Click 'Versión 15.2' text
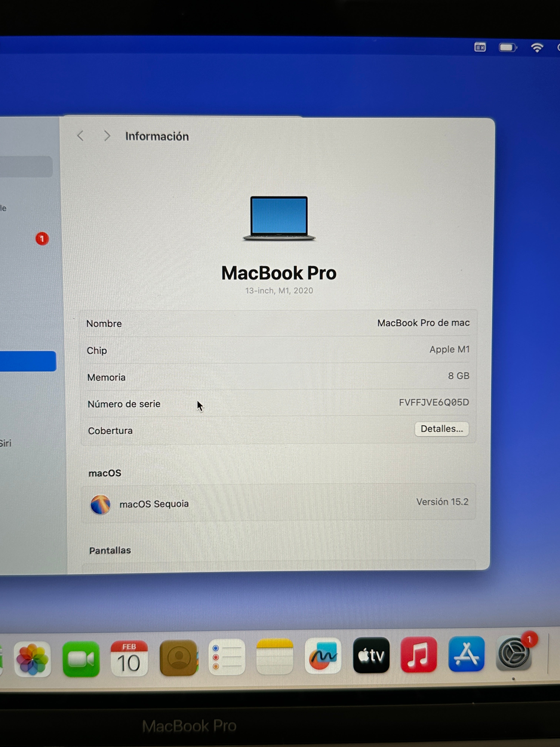Screen dimensions: 560x747 [x=442, y=502]
